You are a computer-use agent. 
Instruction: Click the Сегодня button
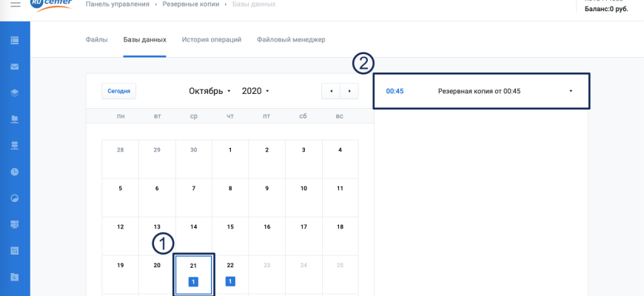118,91
